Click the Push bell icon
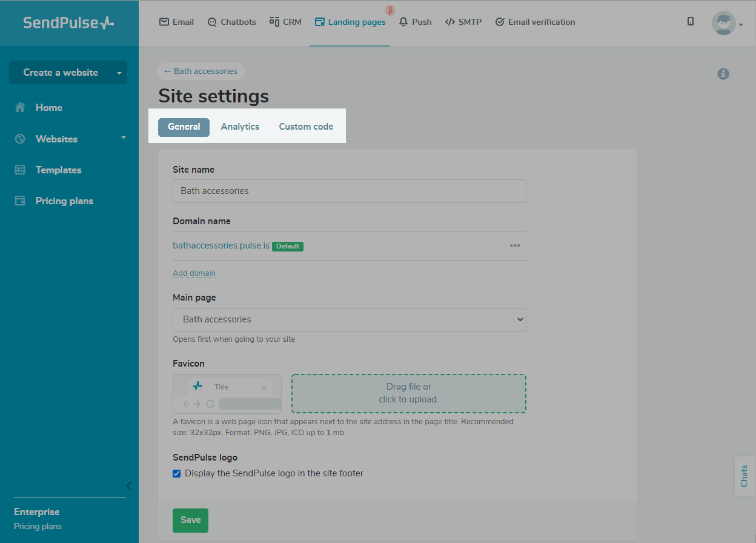Screen dimensions: 756x543 coord(403,22)
